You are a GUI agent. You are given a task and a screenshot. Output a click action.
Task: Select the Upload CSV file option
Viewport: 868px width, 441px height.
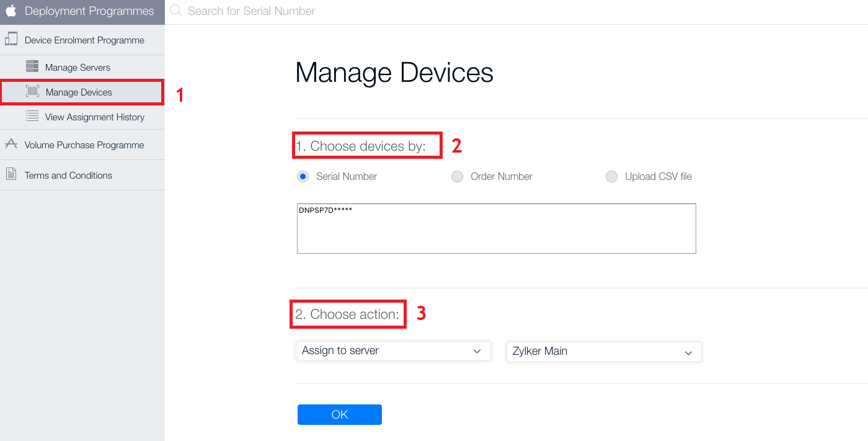(611, 176)
